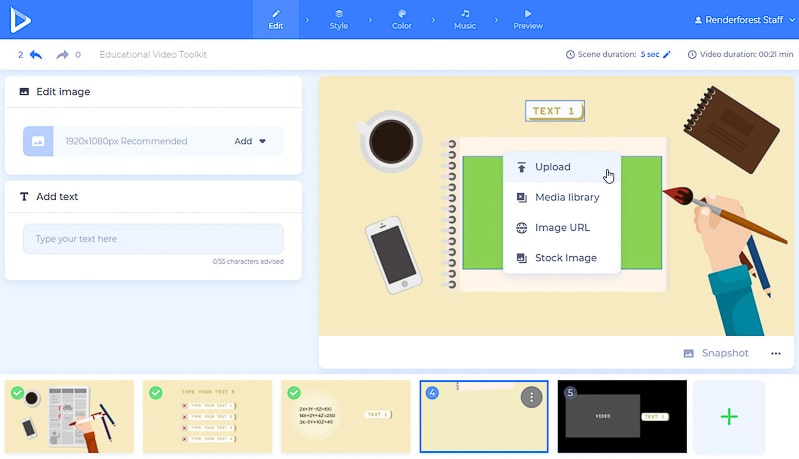The image size is (799, 459).
Task: Open the Add image dropdown
Action: [x=250, y=141]
